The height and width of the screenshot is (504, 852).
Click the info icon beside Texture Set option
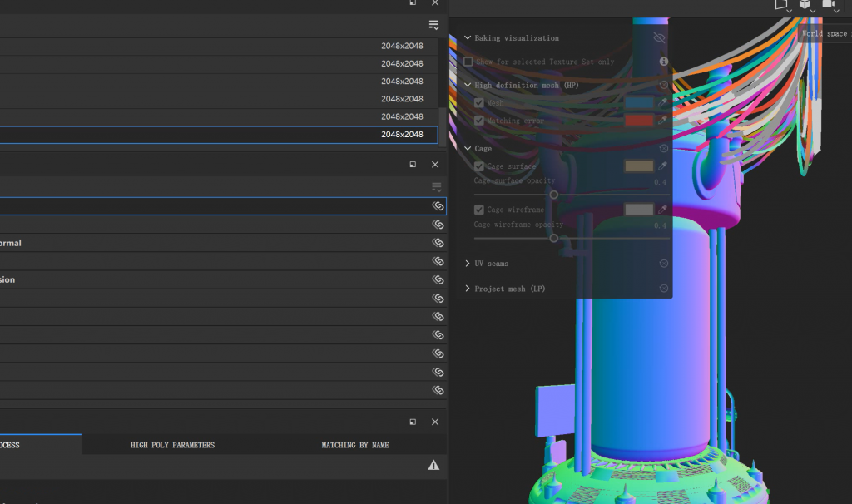click(x=664, y=62)
